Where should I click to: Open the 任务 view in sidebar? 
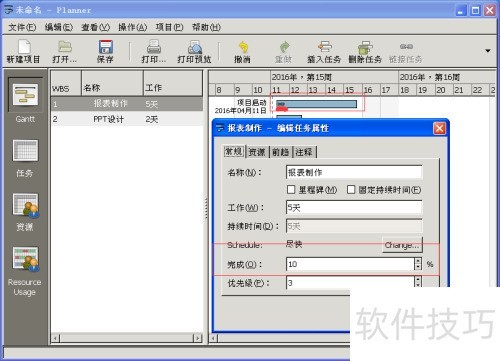(x=25, y=158)
